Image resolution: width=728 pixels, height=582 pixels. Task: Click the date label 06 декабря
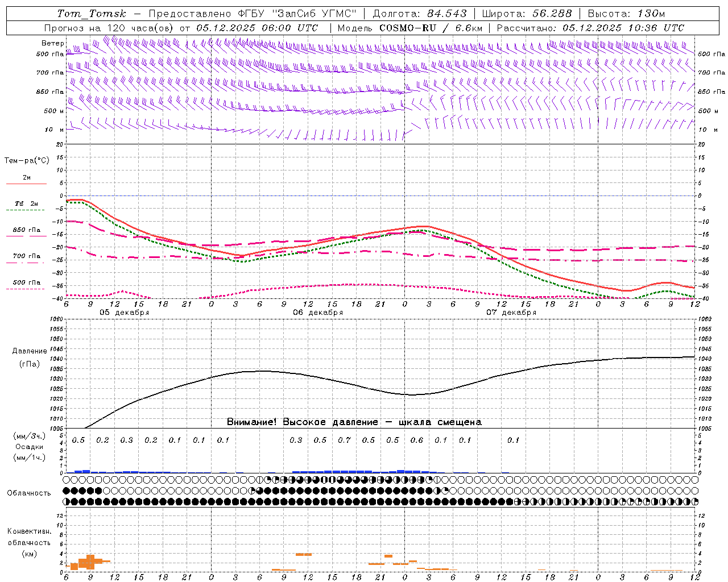pyautogui.click(x=318, y=313)
